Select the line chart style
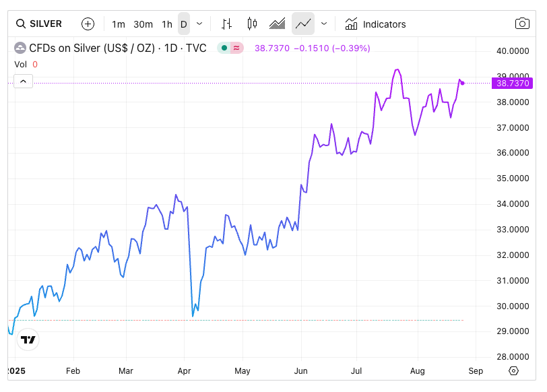Screen dimensions: 547x392 tap(303, 24)
